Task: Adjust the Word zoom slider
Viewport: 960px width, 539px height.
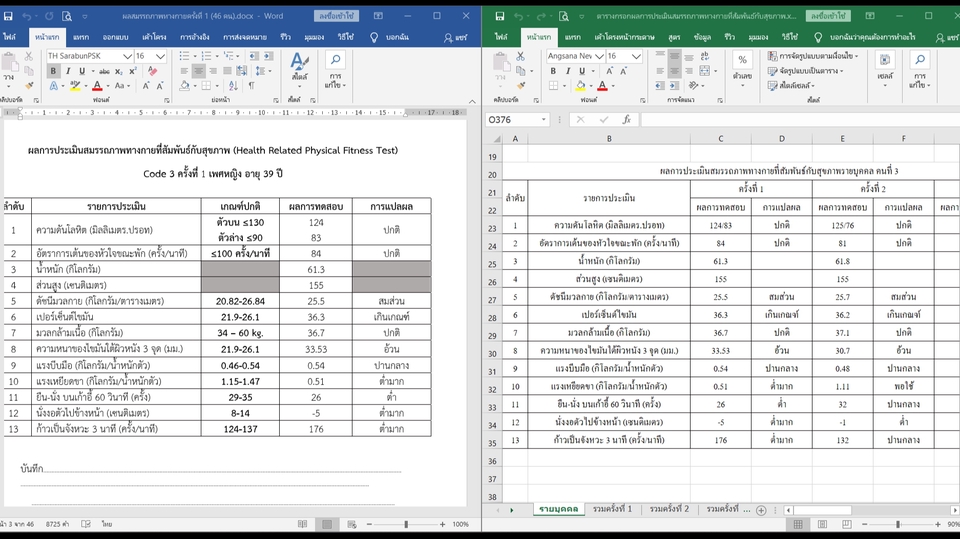Action: pyautogui.click(x=406, y=524)
